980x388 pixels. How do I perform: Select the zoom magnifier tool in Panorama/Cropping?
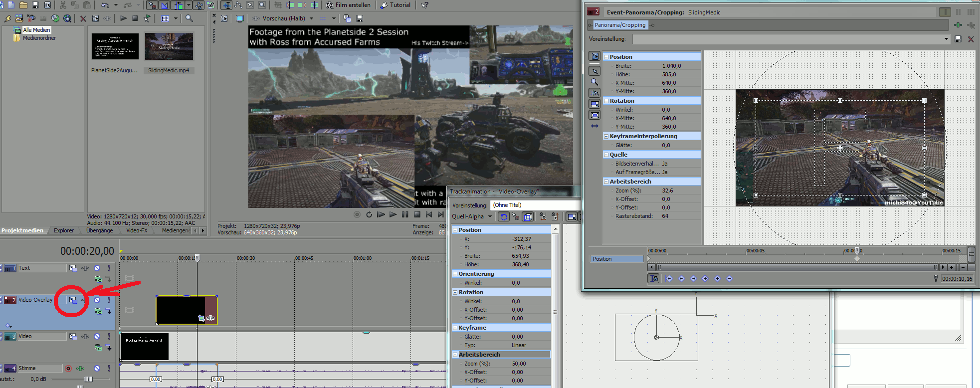pos(594,82)
